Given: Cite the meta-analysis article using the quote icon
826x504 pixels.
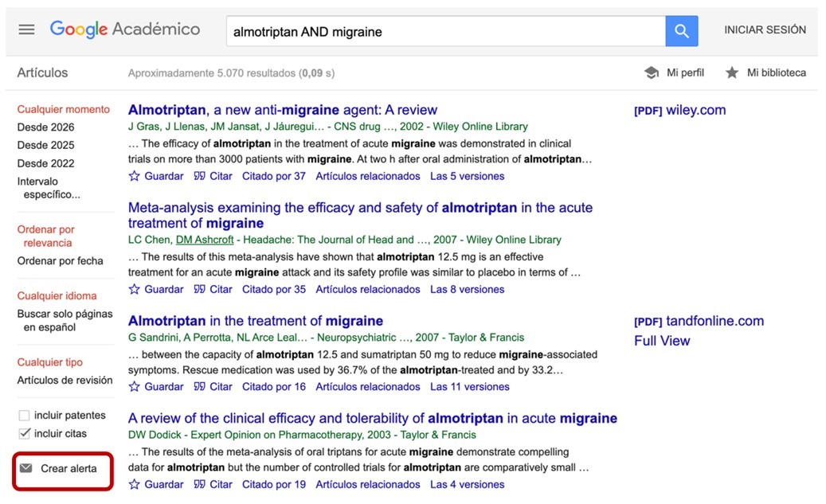Looking at the screenshot, I should 199,289.
